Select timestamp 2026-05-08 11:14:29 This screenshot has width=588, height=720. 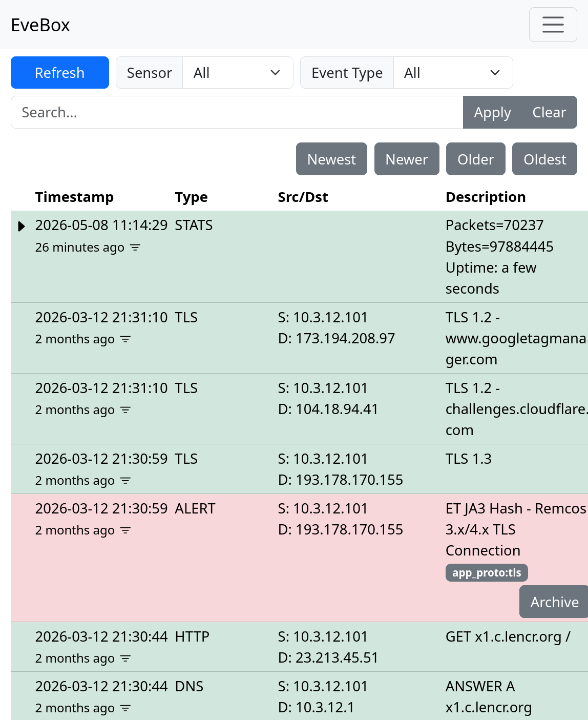[x=101, y=225]
